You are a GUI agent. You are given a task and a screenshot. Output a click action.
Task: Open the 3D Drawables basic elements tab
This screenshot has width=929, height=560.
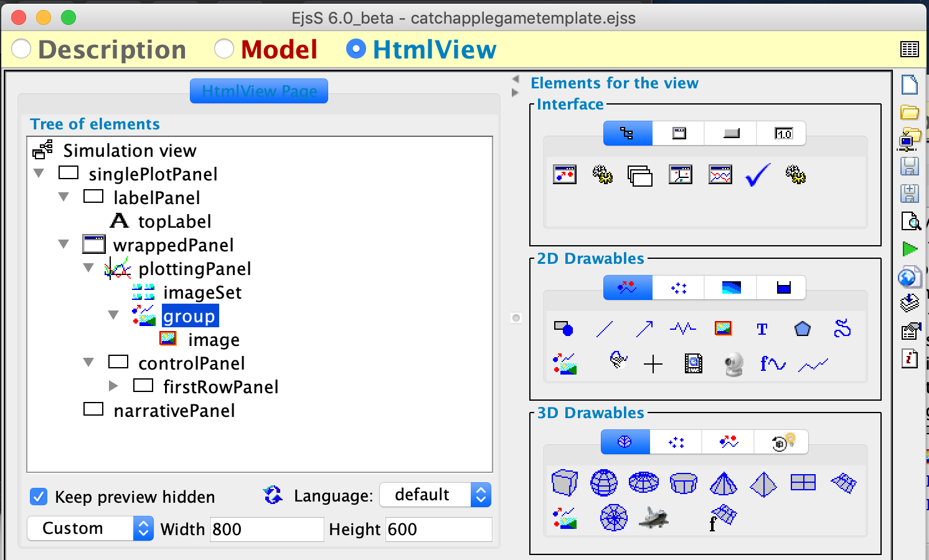625,442
